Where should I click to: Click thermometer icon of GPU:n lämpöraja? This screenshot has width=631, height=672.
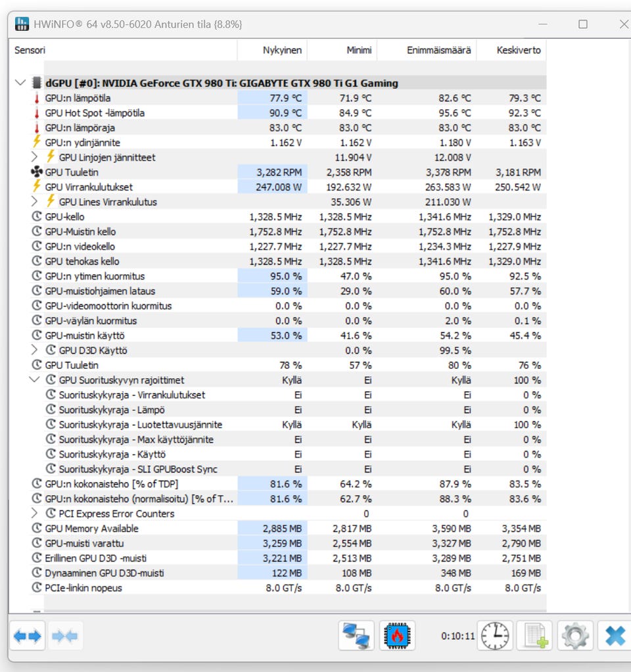coord(37,128)
